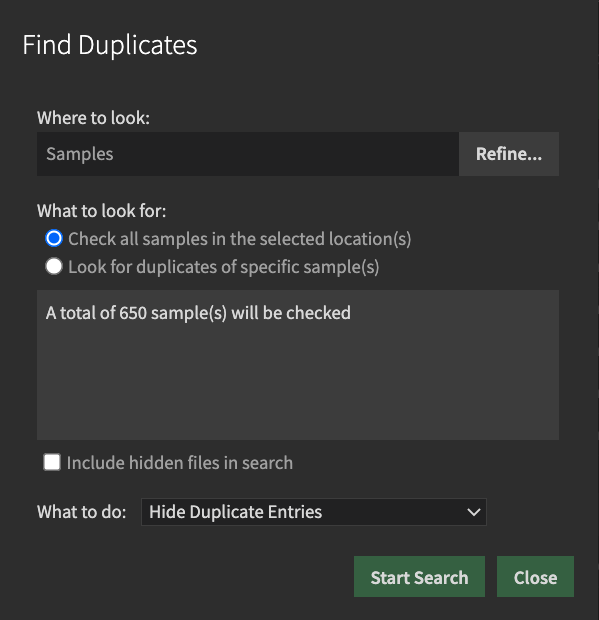
Task: Click the chevron arrow of Hide Duplicate Entries
Action: [x=474, y=512]
